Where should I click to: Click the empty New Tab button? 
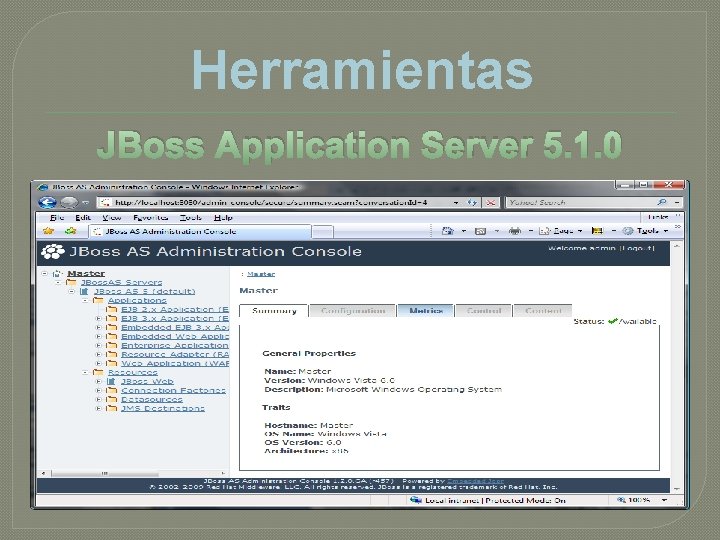[323, 232]
